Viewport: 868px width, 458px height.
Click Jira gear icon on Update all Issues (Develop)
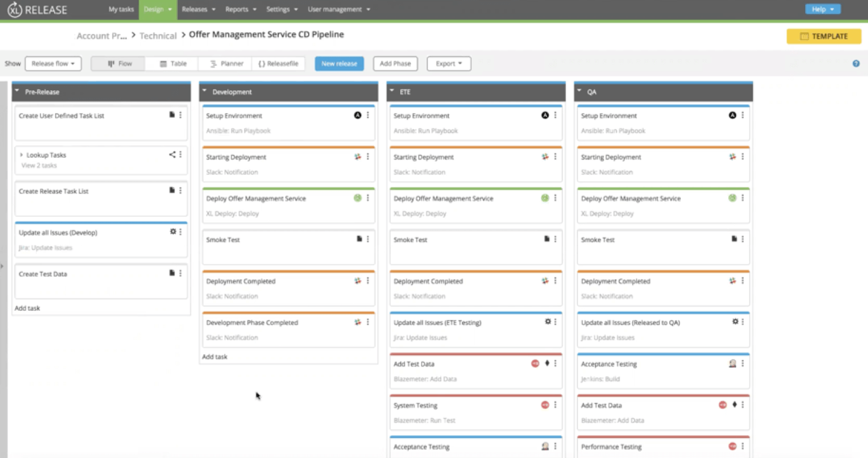click(173, 232)
